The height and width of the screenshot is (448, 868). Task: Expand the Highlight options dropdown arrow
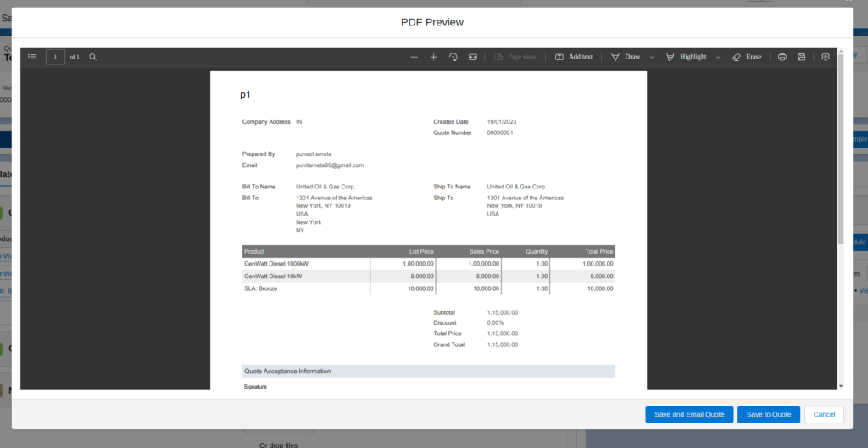(x=718, y=57)
